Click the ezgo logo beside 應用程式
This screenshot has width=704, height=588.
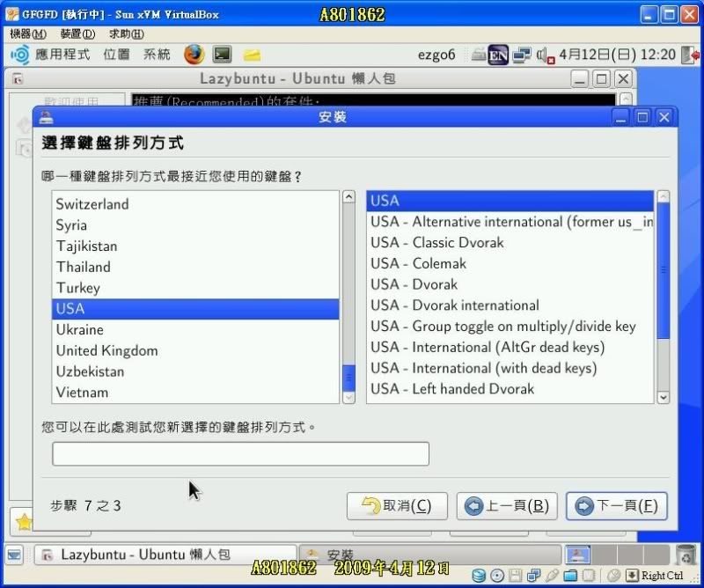click(x=19, y=55)
